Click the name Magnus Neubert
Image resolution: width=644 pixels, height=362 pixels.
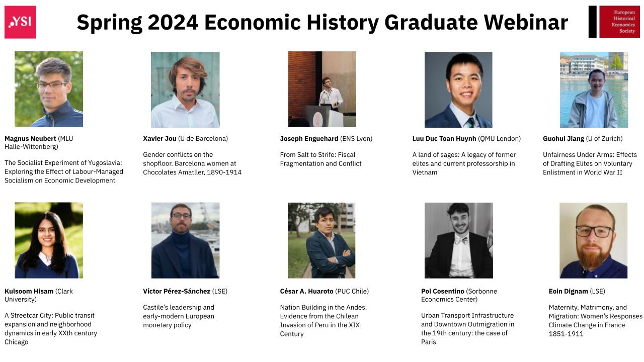[x=30, y=138]
